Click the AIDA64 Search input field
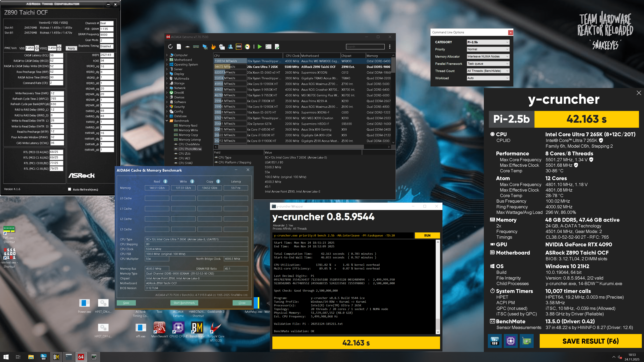The image size is (644, 362). (365, 47)
